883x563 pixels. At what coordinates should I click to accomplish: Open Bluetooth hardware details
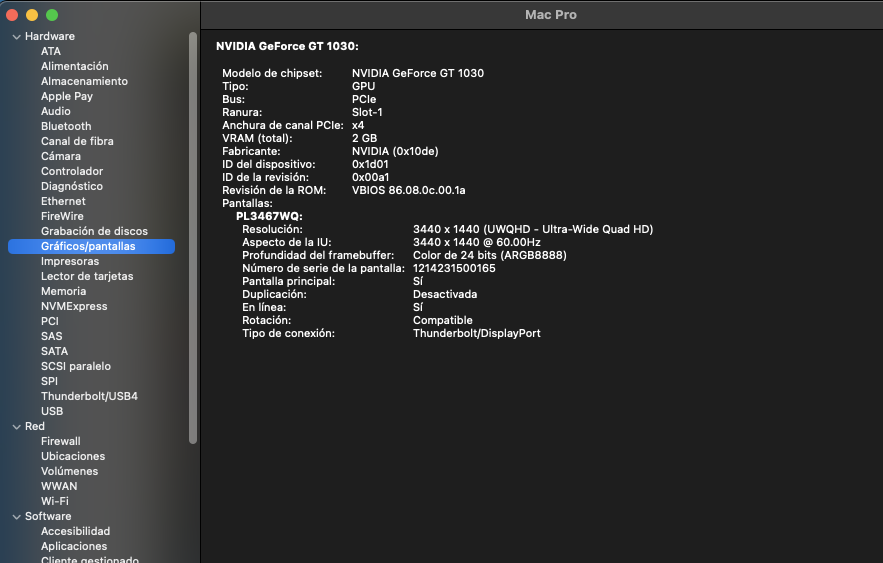coord(66,126)
